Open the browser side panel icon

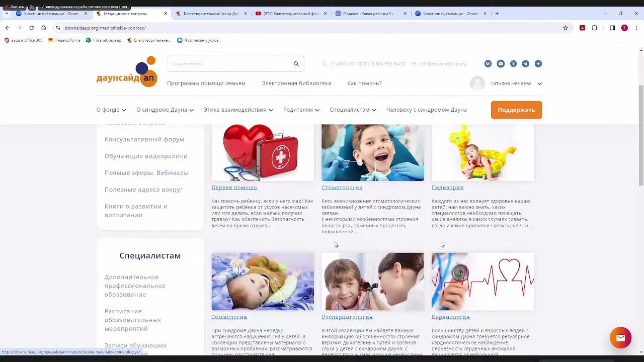click(612, 28)
